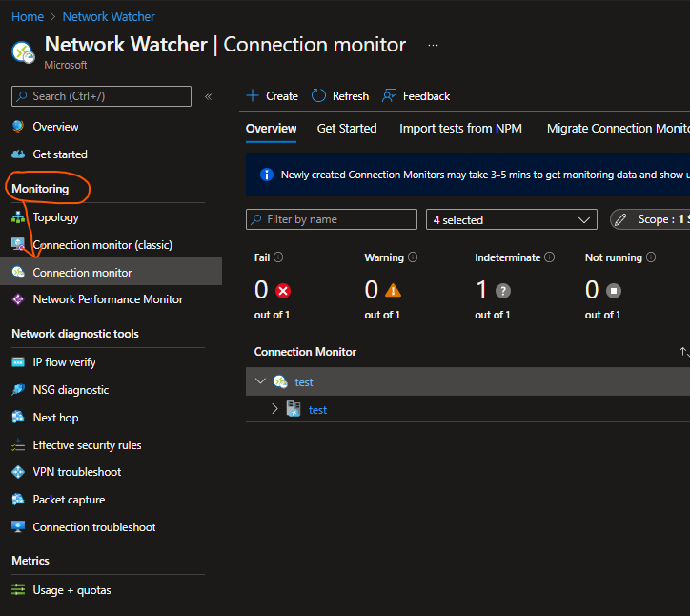Click the IP flow verify icon
The width and height of the screenshot is (690, 616).
(18, 362)
